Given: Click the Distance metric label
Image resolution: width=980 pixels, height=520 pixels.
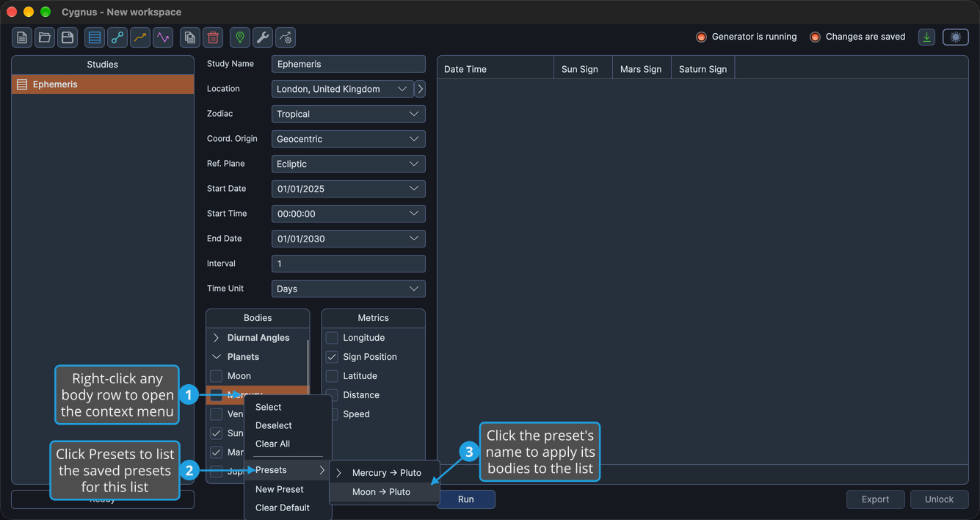Looking at the screenshot, I should click(361, 395).
